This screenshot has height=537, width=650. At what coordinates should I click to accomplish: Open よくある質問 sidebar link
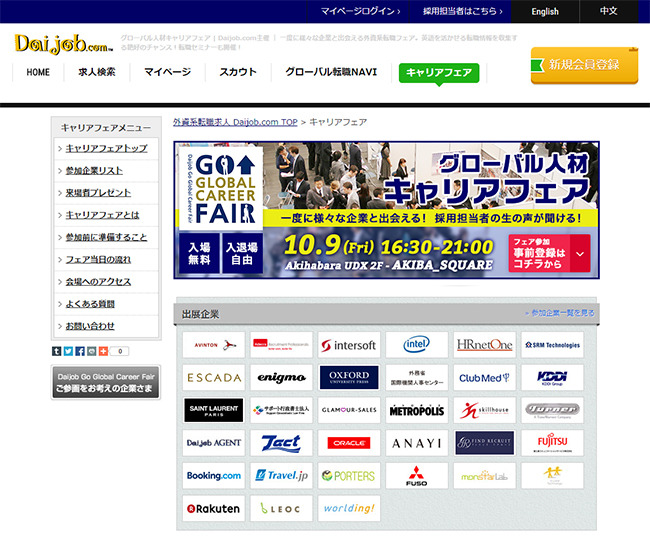click(90, 304)
